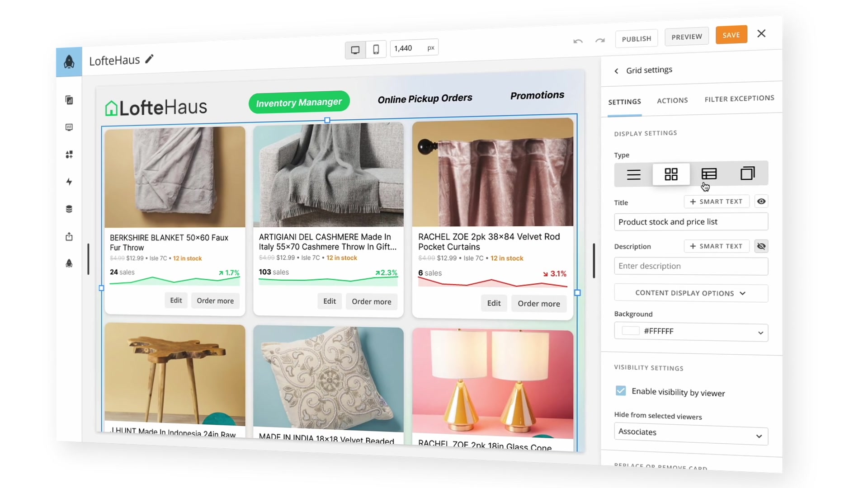Open the lightning bolt automations icon
Image resolution: width=868 pixels, height=488 pixels.
pos(69,182)
